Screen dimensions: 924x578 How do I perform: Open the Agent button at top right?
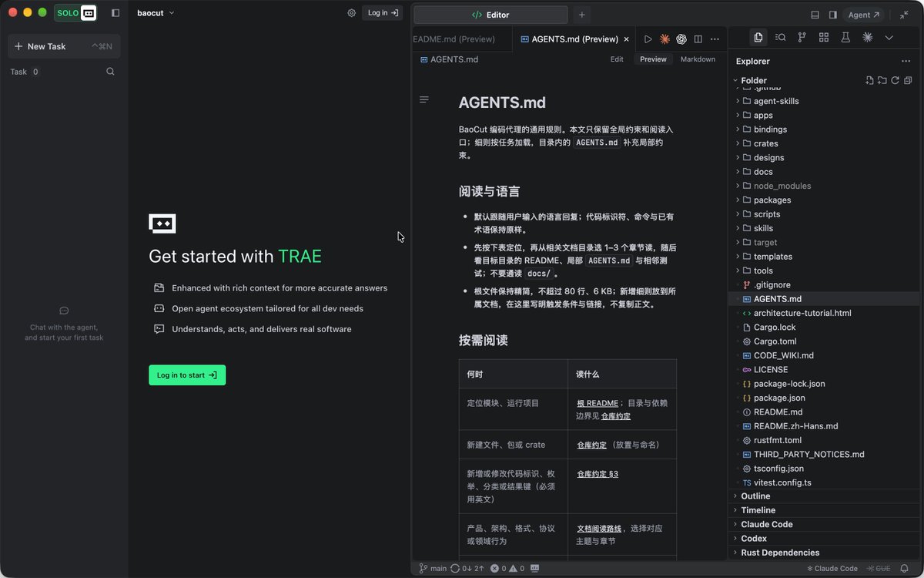pyautogui.click(x=863, y=15)
